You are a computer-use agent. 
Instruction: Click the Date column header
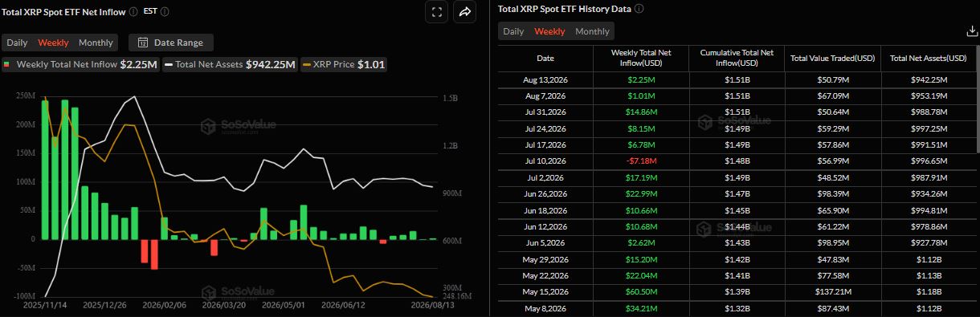click(x=545, y=58)
